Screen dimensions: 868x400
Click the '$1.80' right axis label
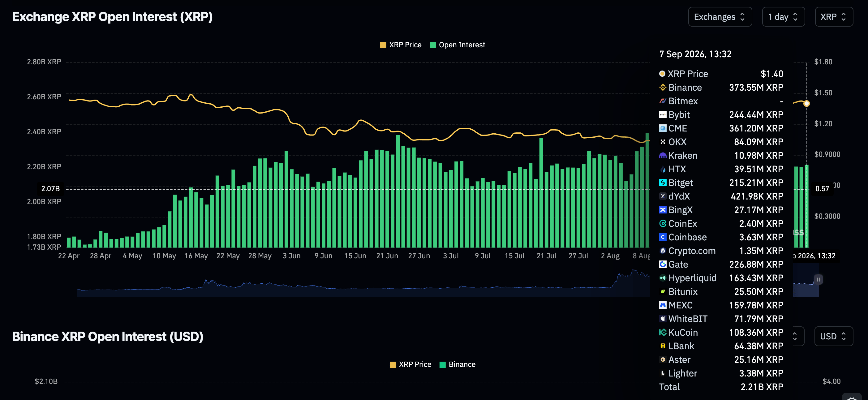pos(823,62)
